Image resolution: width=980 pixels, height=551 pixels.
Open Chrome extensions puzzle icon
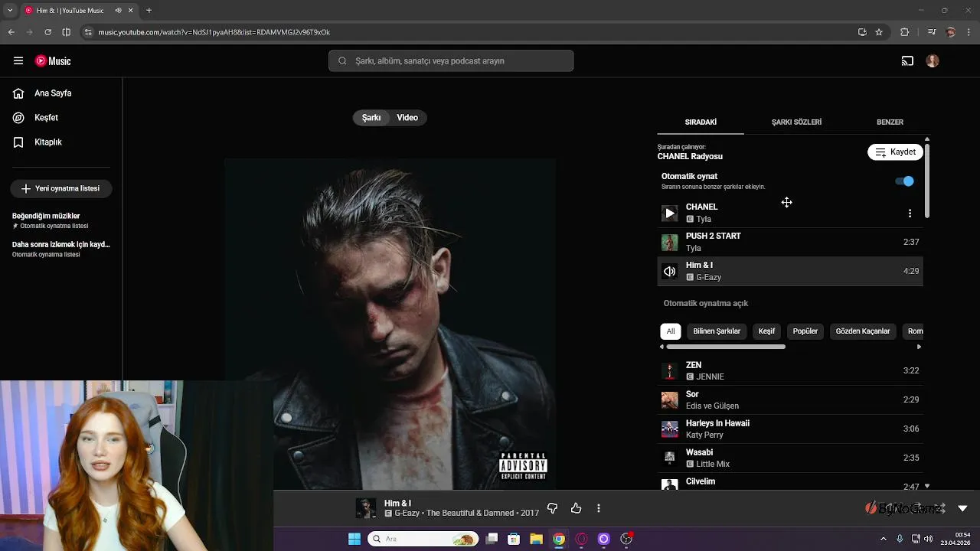click(905, 32)
